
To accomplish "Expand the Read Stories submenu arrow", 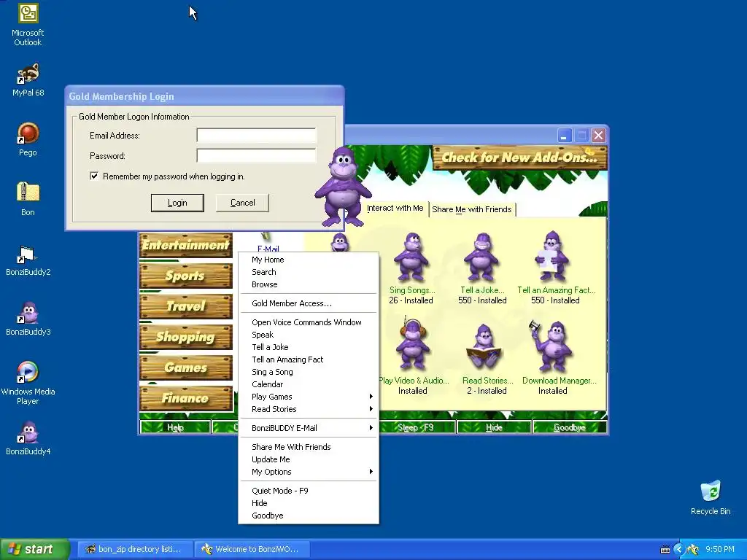I will 371,409.
